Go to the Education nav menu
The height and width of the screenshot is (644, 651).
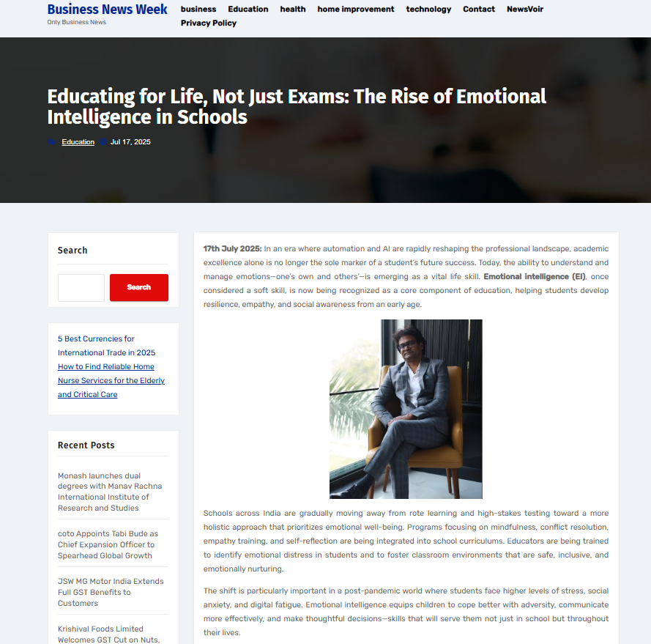248,9
